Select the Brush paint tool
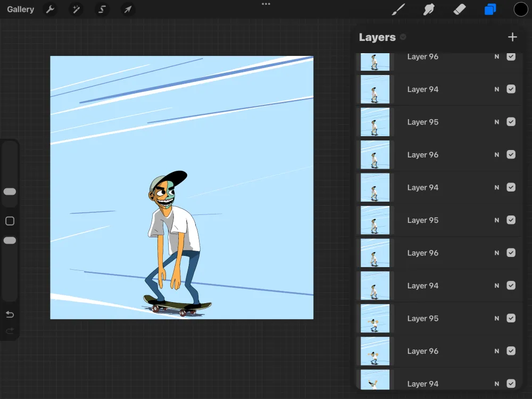This screenshot has height=399, width=532. click(398, 10)
